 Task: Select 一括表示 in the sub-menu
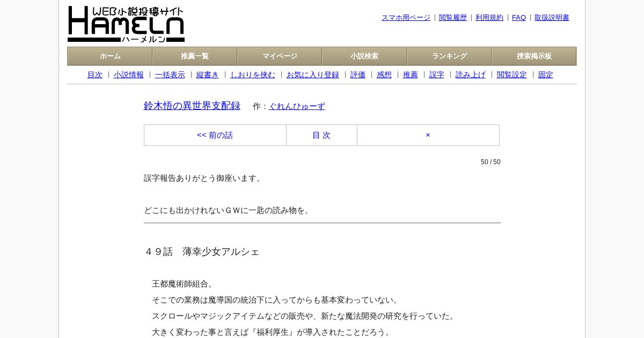click(170, 75)
